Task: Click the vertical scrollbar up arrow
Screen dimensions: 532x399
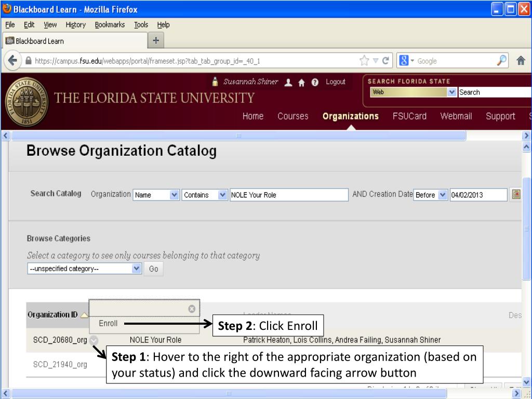Action: [x=526, y=147]
